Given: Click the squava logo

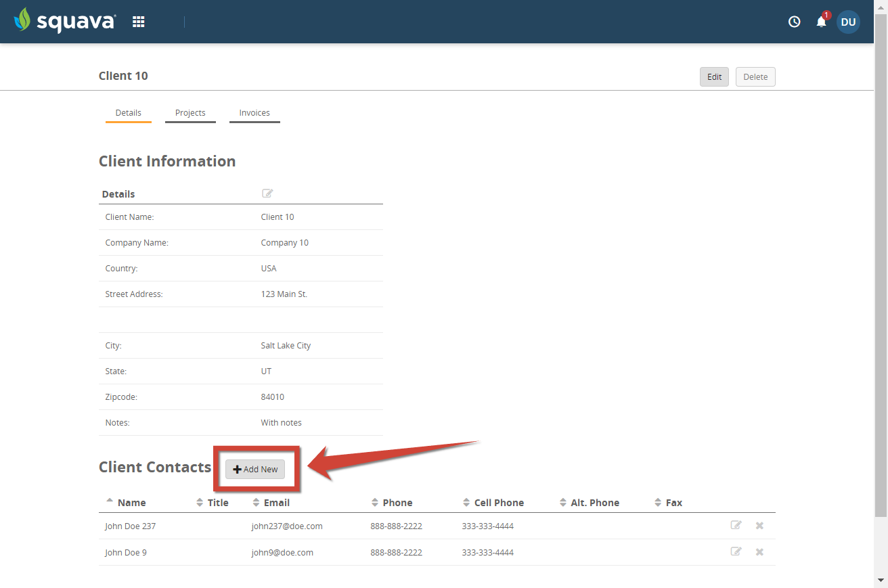Looking at the screenshot, I should point(64,20).
